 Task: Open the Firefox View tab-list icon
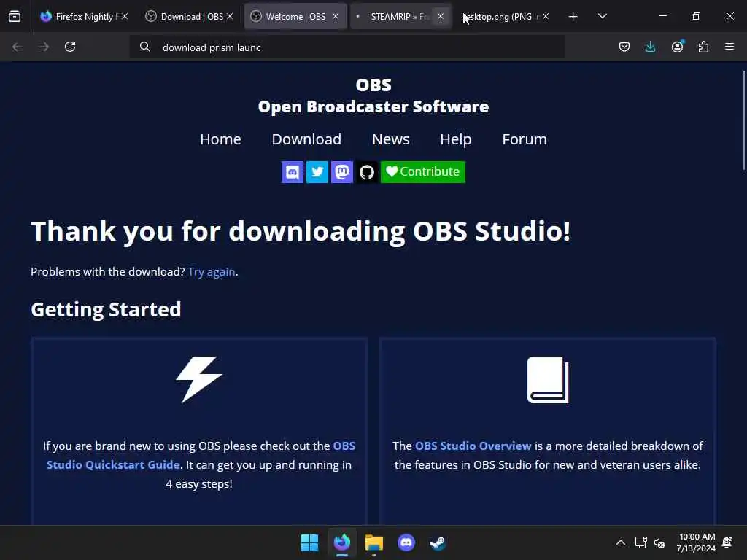15,16
